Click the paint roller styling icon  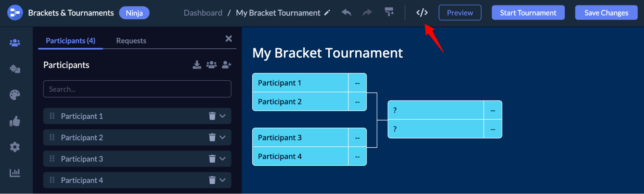pos(389,13)
